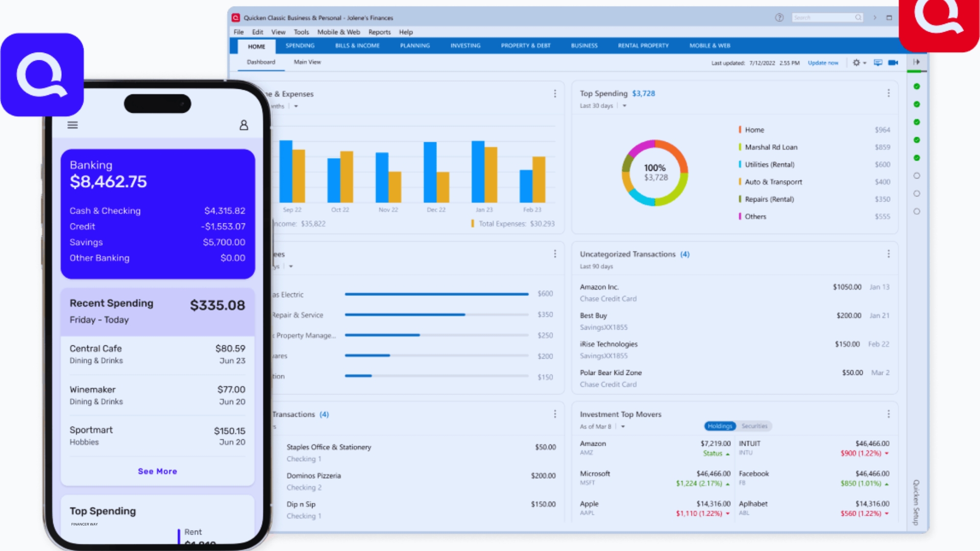Open Top Spending card three-dot menu
Image resolution: width=980 pixels, height=551 pixels.
(888, 93)
